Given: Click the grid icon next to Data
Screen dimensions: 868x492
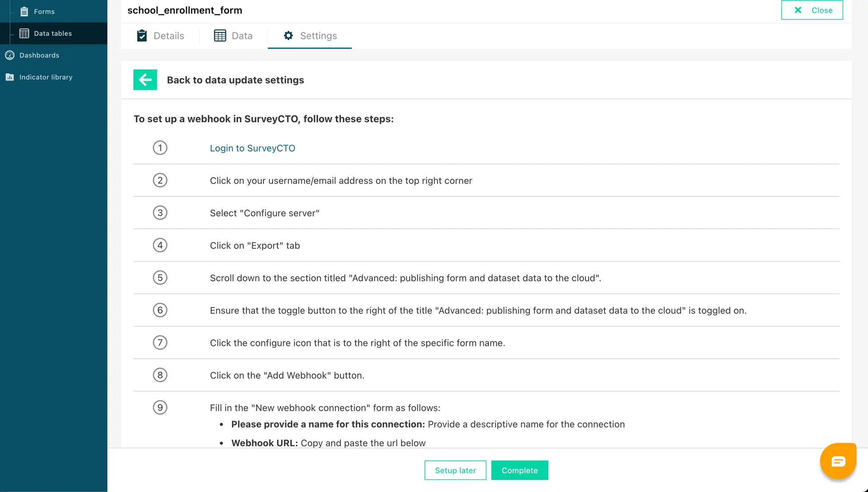Looking at the screenshot, I should coord(220,35).
